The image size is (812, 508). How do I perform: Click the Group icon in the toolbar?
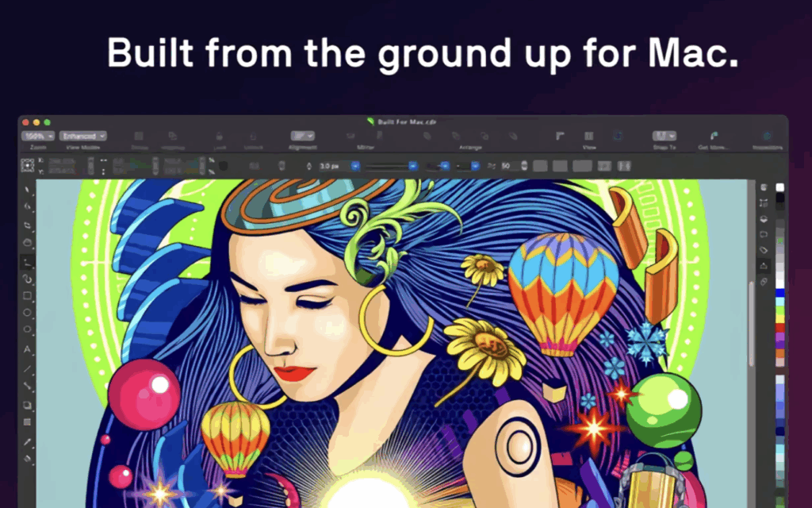(139, 136)
